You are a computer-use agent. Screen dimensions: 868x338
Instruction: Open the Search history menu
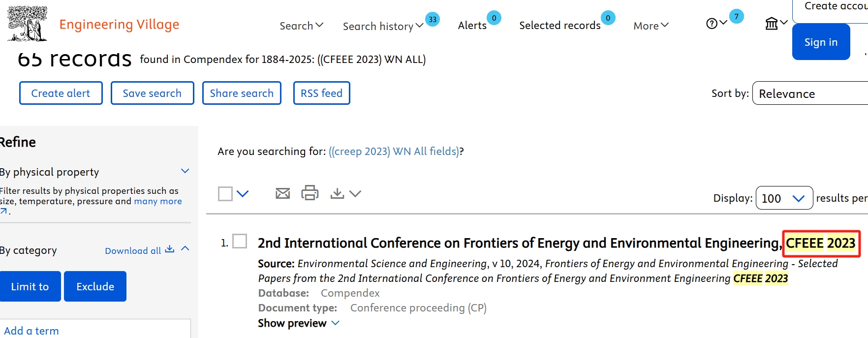click(383, 26)
